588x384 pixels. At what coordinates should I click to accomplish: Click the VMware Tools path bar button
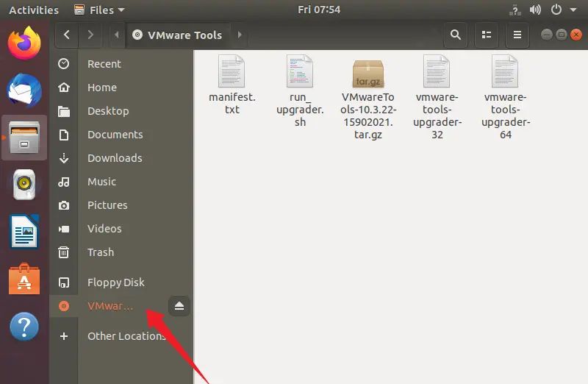click(x=178, y=35)
